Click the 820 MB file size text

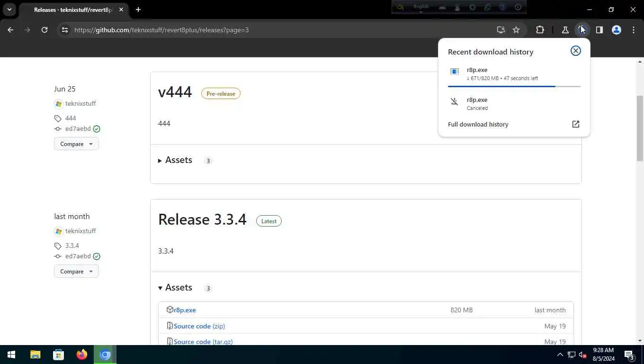461,310
